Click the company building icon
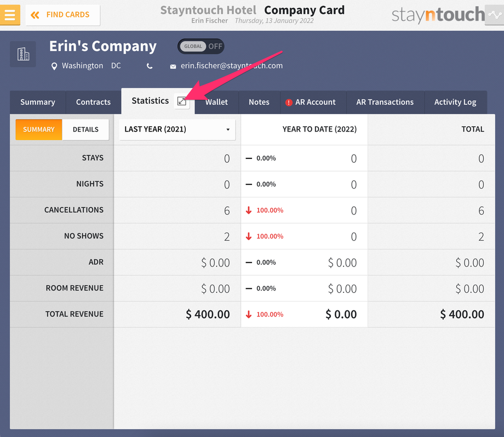This screenshot has width=504, height=437. (23, 54)
